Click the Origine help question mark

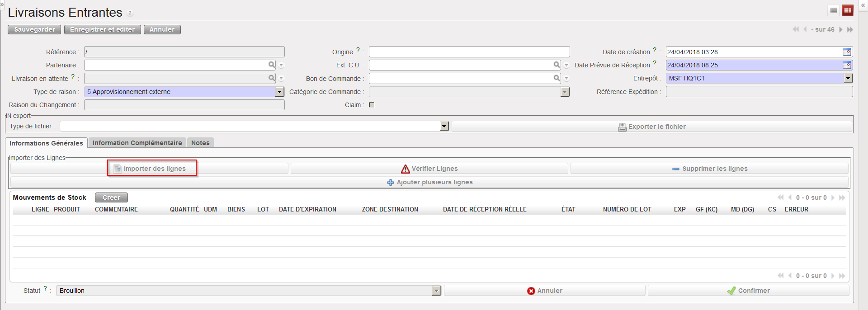pyautogui.click(x=358, y=50)
